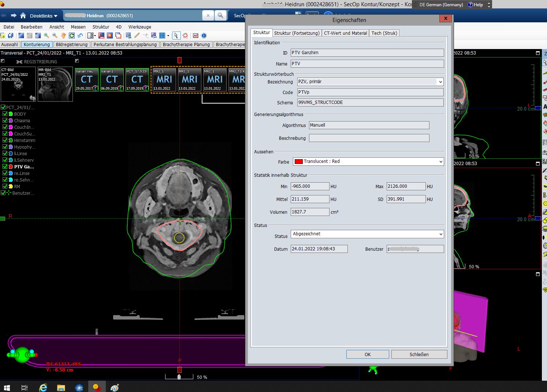This screenshot has width=547, height=392.
Task: Open the Bezeichnung dropdown
Action: coord(440,82)
